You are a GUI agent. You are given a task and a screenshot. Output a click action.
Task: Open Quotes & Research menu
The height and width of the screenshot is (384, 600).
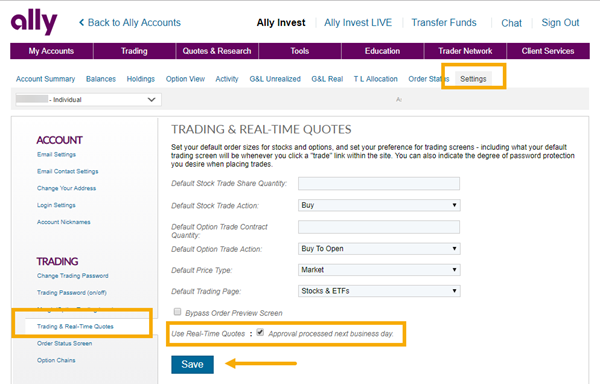[x=217, y=51]
